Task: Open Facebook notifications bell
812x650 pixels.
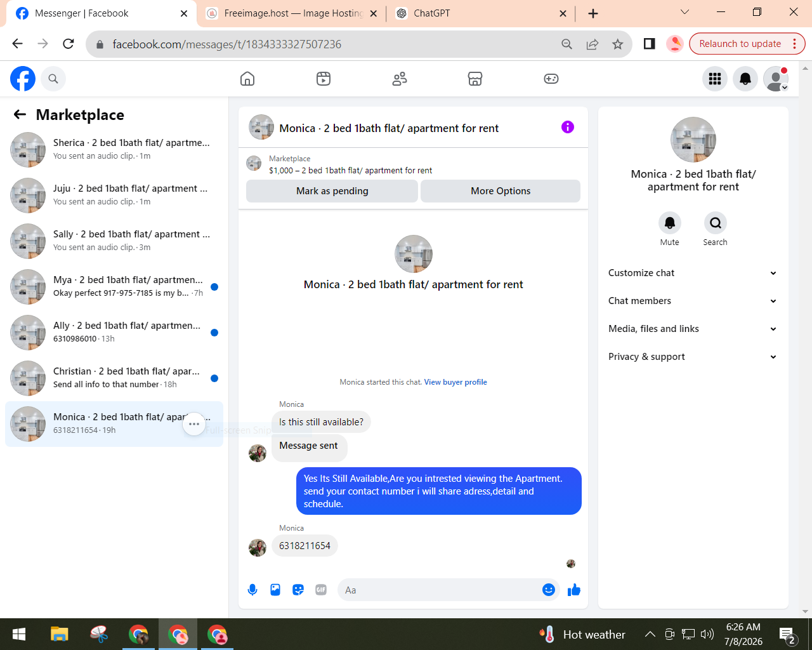Action: [745, 79]
